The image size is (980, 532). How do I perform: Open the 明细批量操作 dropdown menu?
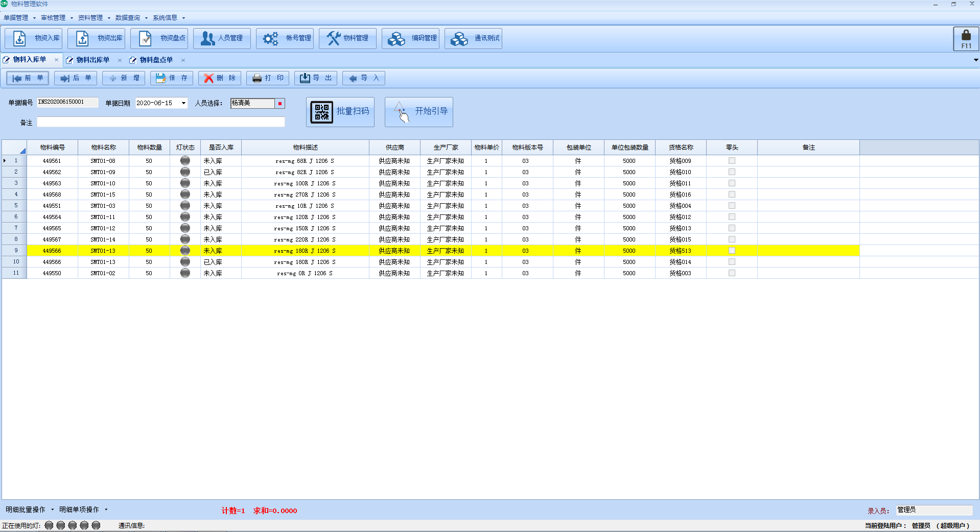coord(29,510)
